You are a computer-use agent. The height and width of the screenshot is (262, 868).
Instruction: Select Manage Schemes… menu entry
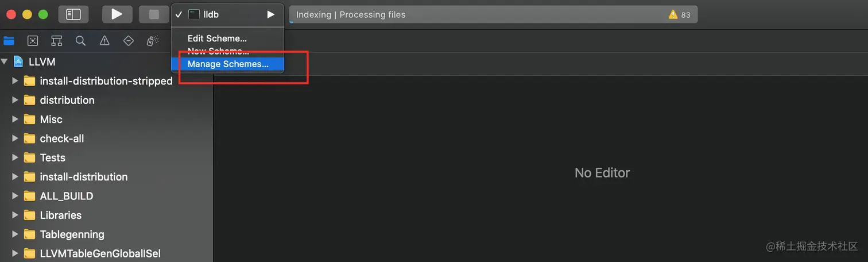click(227, 64)
